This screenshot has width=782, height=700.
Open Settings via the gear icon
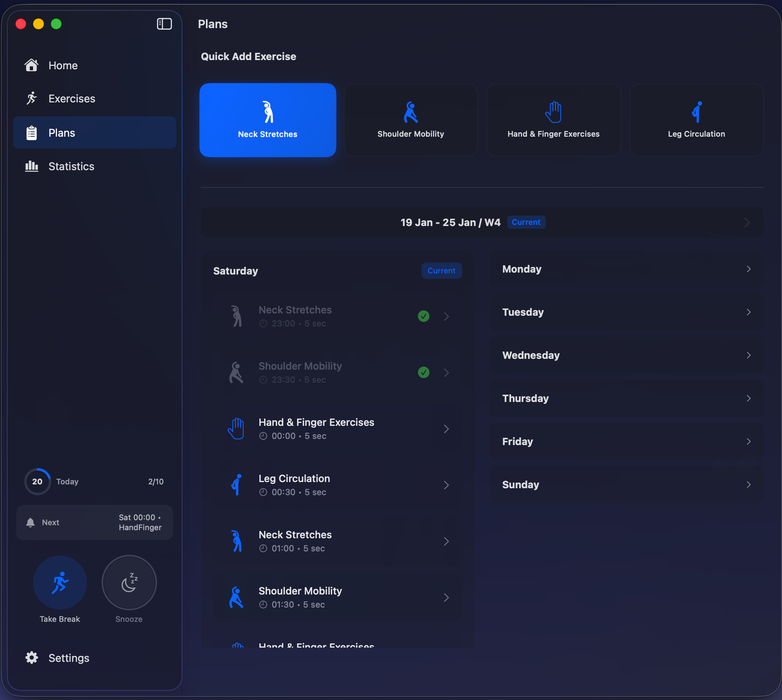pyautogui.click(x=32, y=658)
